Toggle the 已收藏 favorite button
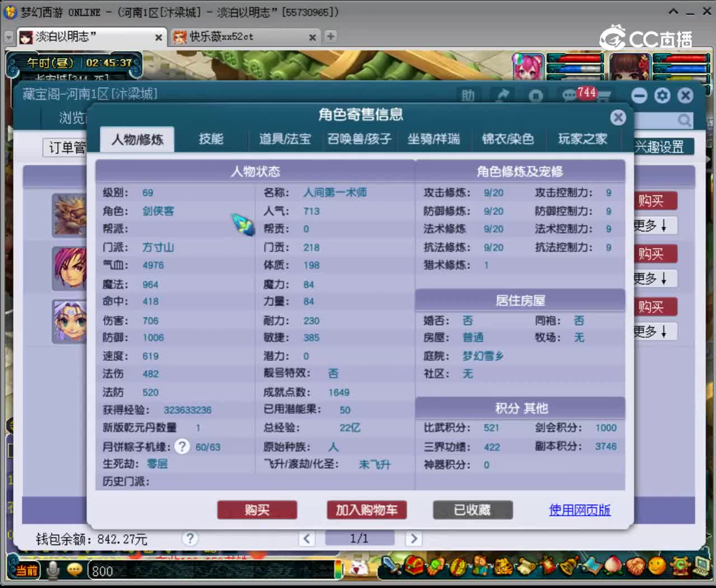This screenshot has height=588, width=716. (x=473, y=510)
